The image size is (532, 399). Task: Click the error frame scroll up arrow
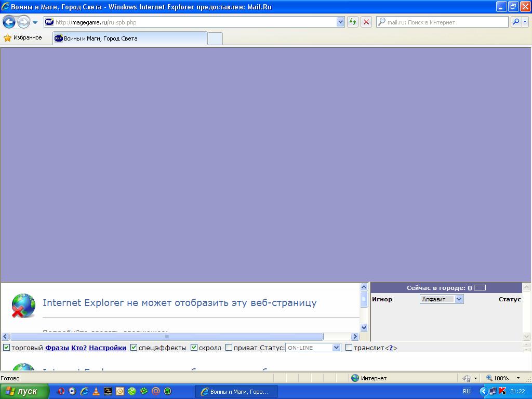(364, 287)
